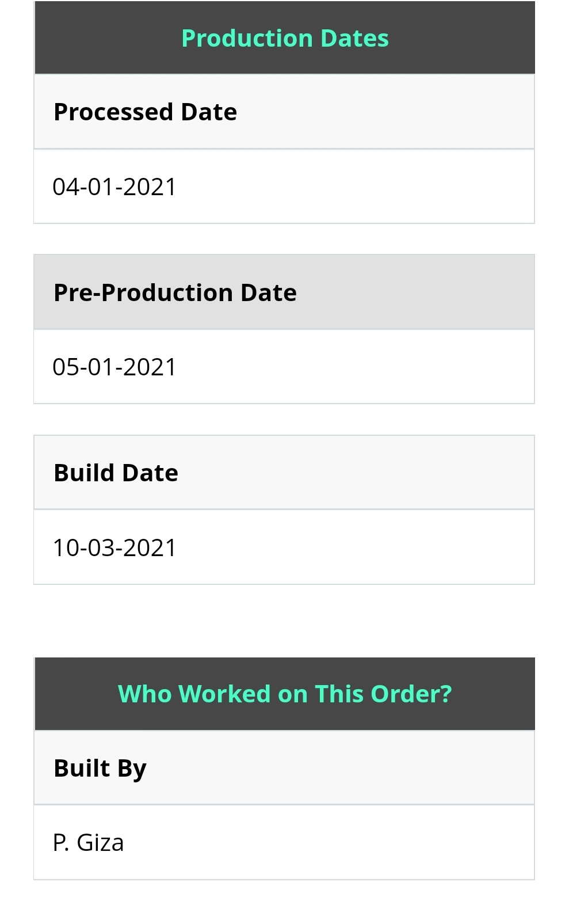
Task: Select the builder name P. Giza
Action: point(88,843)
